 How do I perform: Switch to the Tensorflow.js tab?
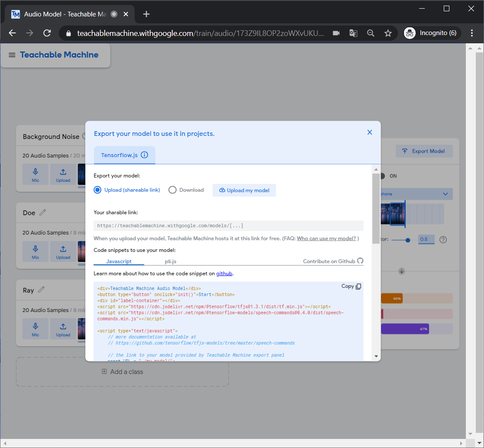(125, 155)
